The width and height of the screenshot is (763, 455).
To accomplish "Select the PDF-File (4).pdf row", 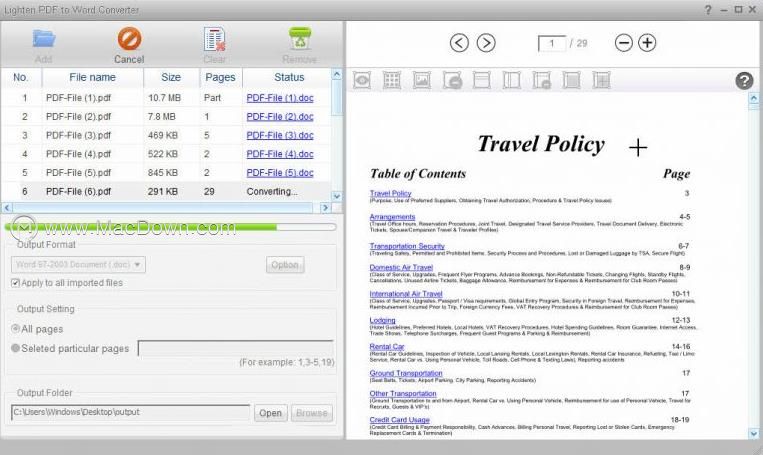I will (166, 154).
